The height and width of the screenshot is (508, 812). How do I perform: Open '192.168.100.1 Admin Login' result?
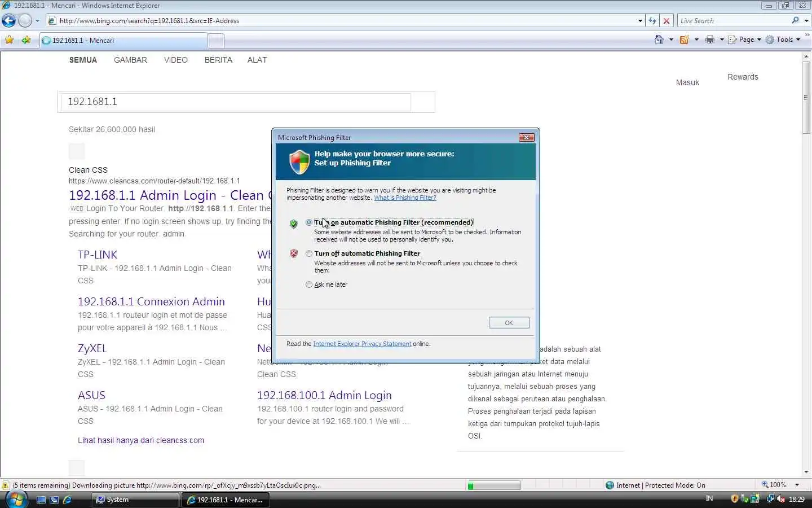(x=324, y=395)
